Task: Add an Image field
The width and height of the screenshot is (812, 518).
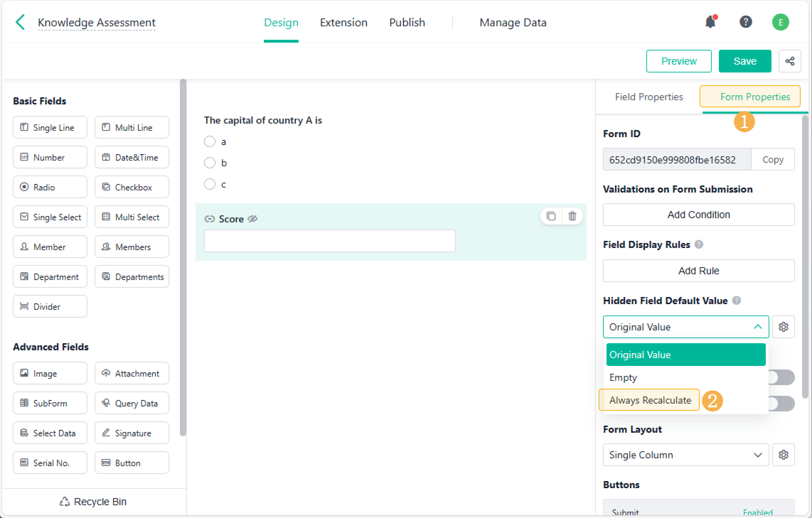Action: coord(50,373)
